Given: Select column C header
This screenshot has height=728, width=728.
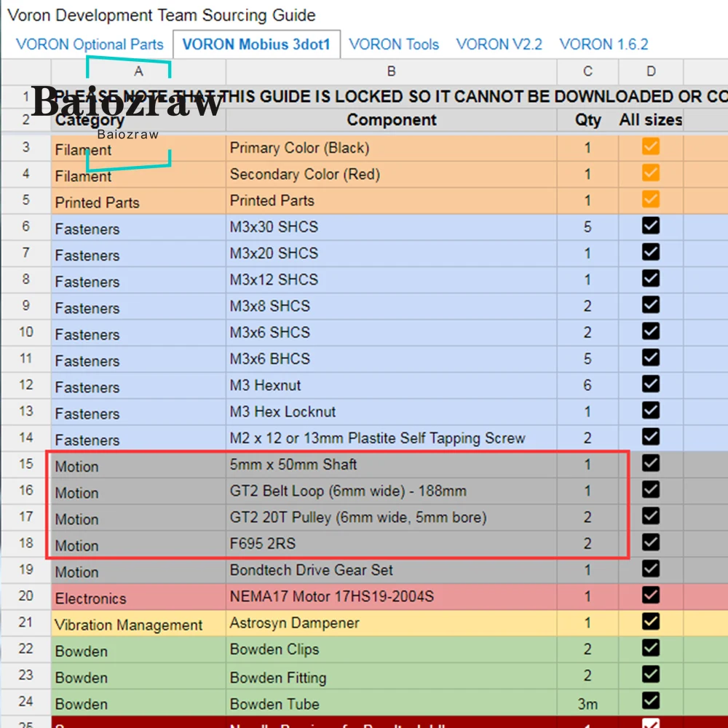Looking at the screenshot, I should tap(587, 71).
